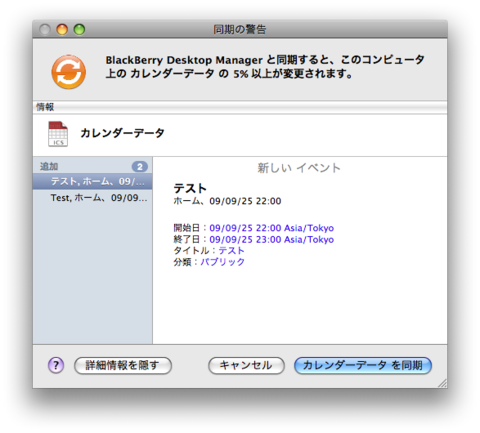This screenshot has width=480, height=433.
Task: Click the 開始日 value 09/09/25 22:00 Asia/Tokyo
Action: [x=271, y=228]
